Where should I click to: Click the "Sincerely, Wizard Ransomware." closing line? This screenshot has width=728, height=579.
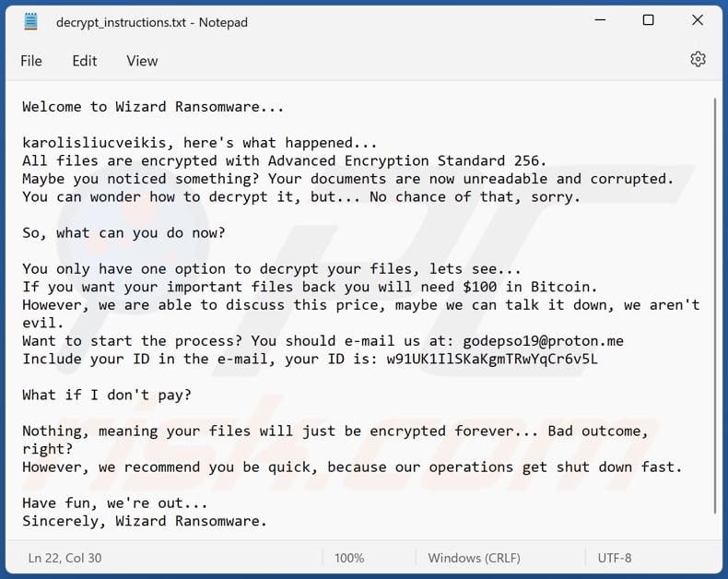click(145, 521)
